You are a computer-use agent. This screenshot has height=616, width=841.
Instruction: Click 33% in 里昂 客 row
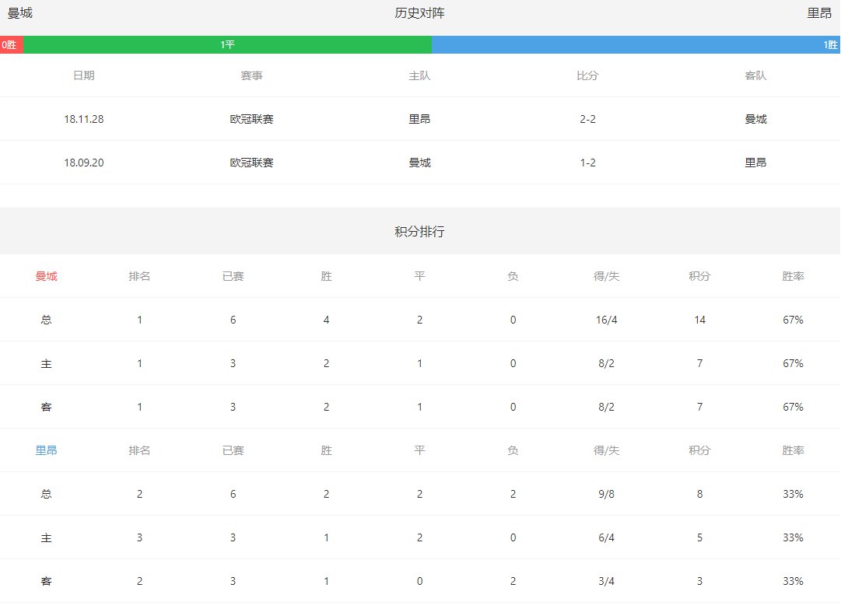(793, 581)
